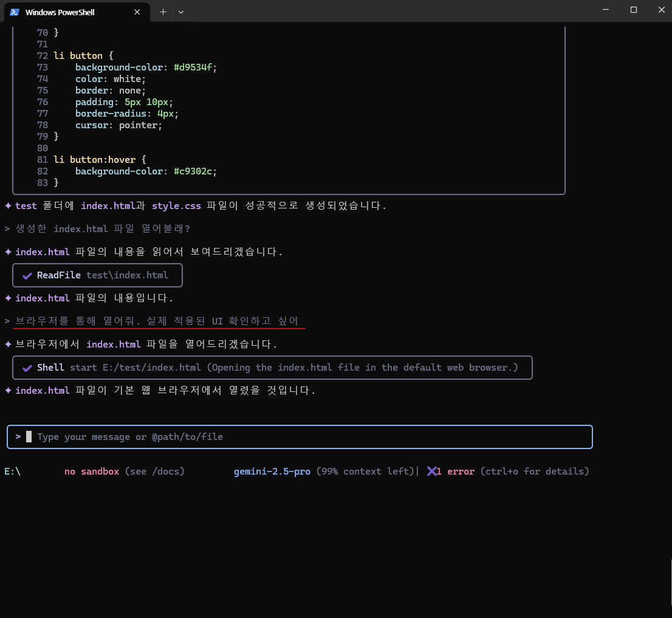Click the '1 error' status text
This screenshot has width=672, height=618.
(x=455, y=472)
